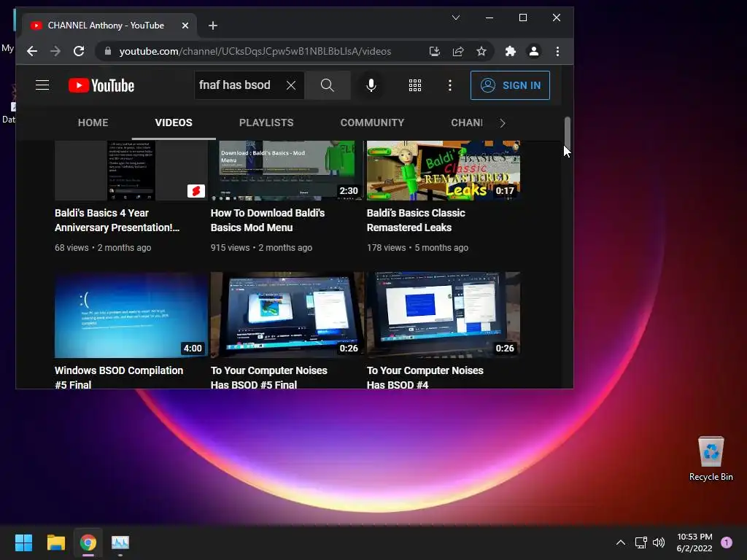Open the CHANNELS tab
The image size is (747, 560).
pyautogui.click(x=467, y=122)
